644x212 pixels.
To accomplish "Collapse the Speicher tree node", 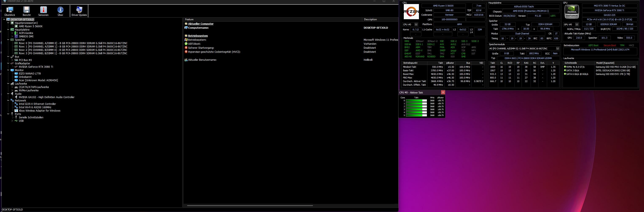I will tap(8, 40).
